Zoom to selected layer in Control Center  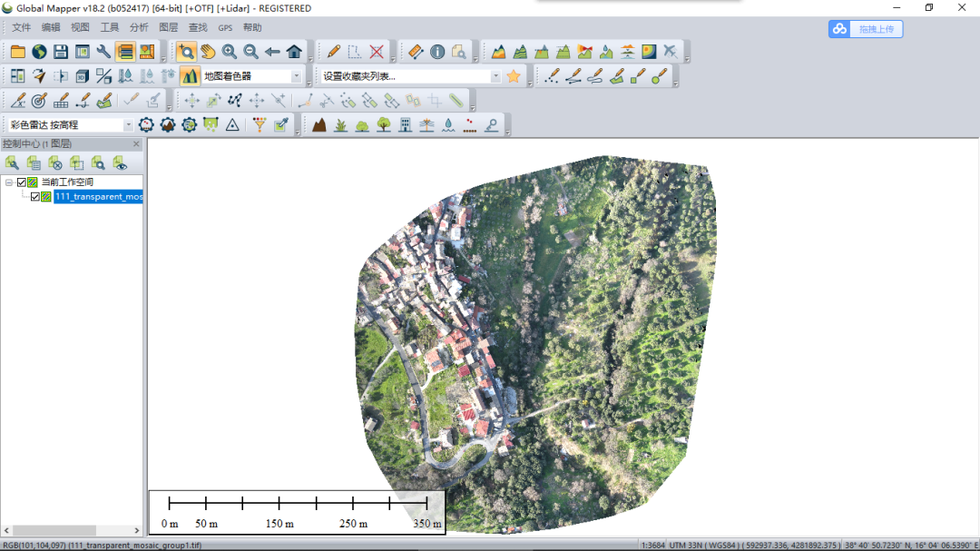pos(98,164)
